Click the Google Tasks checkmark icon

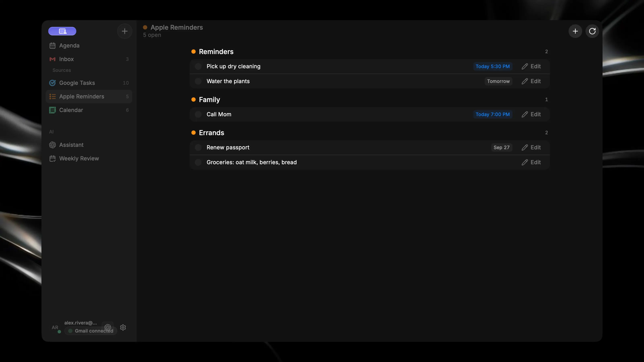pos(52,83)
